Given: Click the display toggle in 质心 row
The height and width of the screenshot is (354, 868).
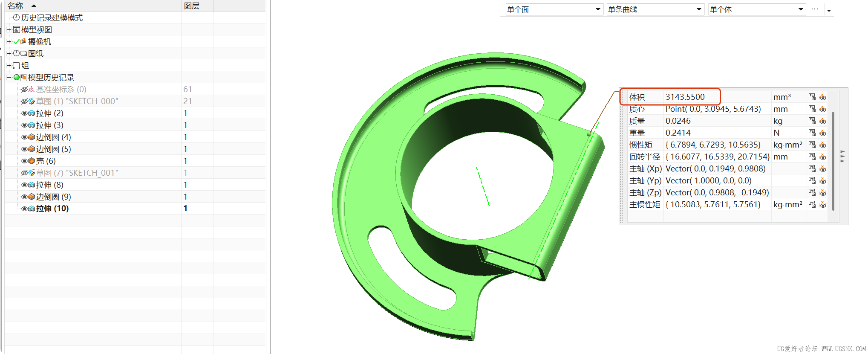Looking at the screenshot, I should (x=822, y=109).
